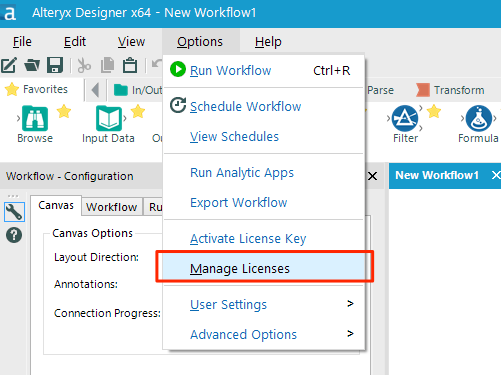Close the Options menu via its header

click(x=200, y=42)
